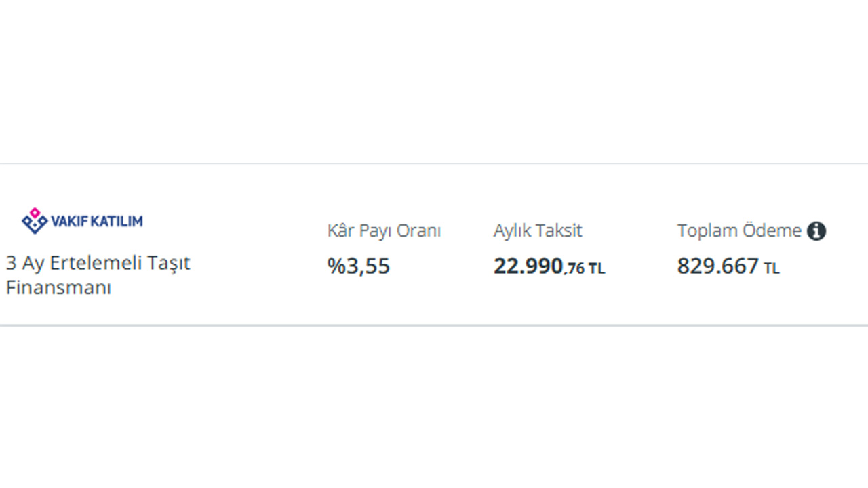Click the horizontal divider above the offer

[x=434, y=163]
